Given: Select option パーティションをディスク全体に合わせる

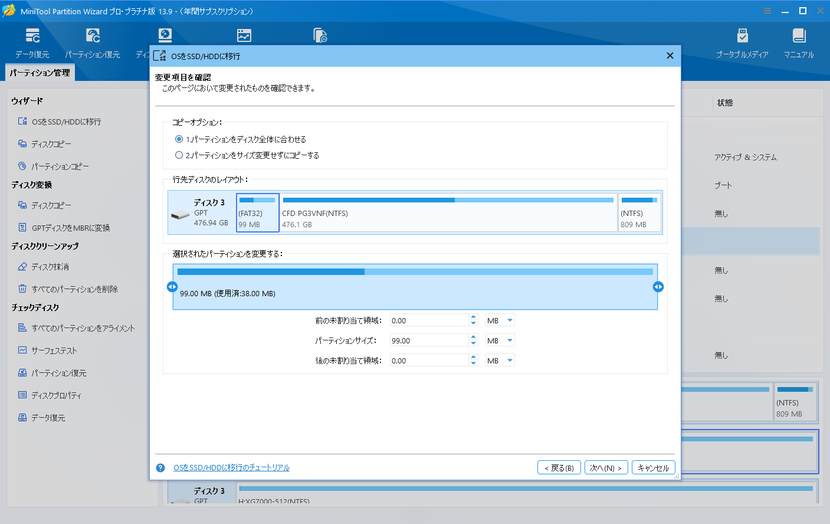Looking at the screenshot, I should pos(179,139).
